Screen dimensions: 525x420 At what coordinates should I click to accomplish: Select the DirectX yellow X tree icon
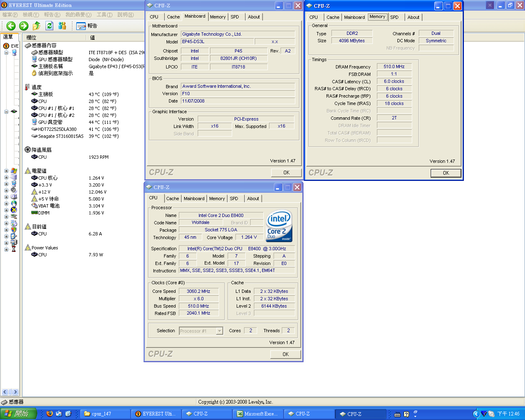14,210
